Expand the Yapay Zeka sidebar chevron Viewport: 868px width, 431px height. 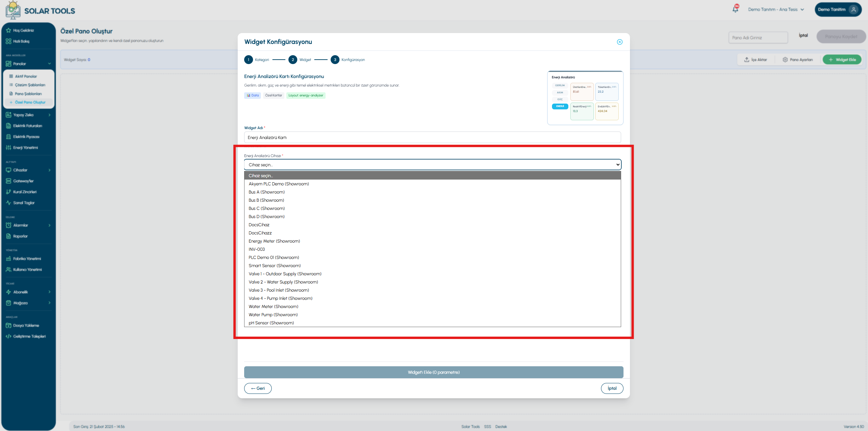pos(49,115)
